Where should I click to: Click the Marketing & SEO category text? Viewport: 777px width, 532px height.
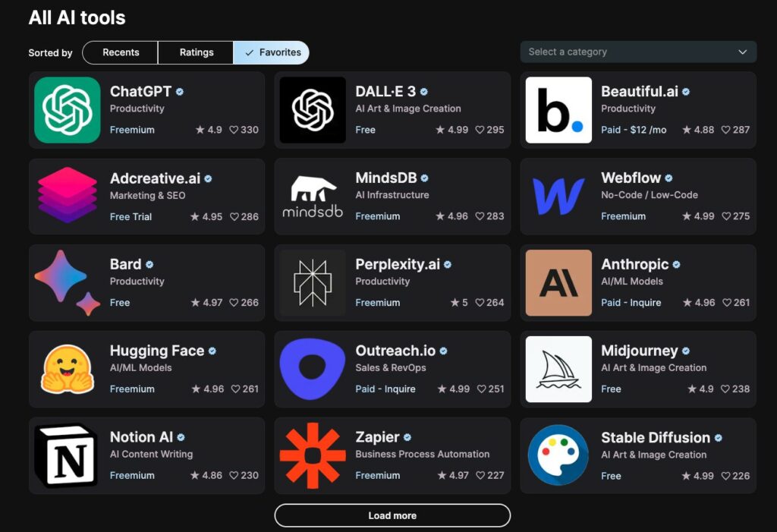pos(148,195)
